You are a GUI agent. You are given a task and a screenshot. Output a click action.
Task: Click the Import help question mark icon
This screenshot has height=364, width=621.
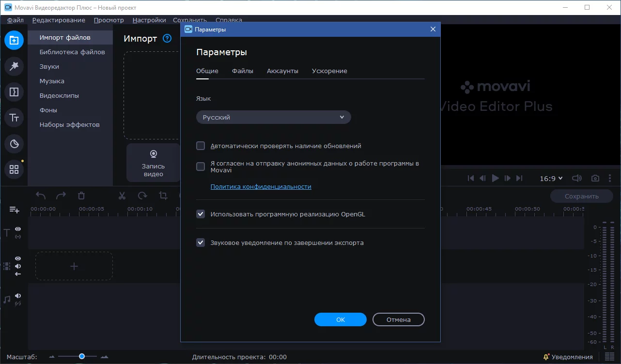167,38
